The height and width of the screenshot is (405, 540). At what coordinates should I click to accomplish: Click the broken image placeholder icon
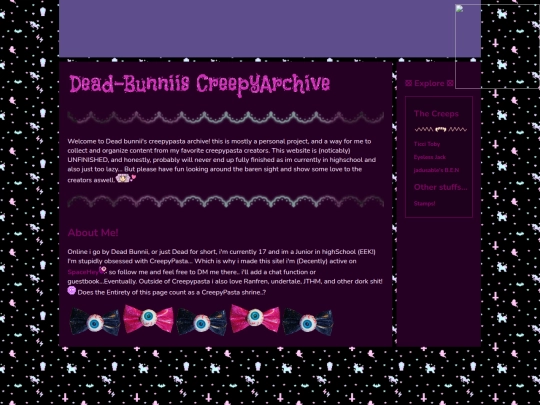point(459,9)
